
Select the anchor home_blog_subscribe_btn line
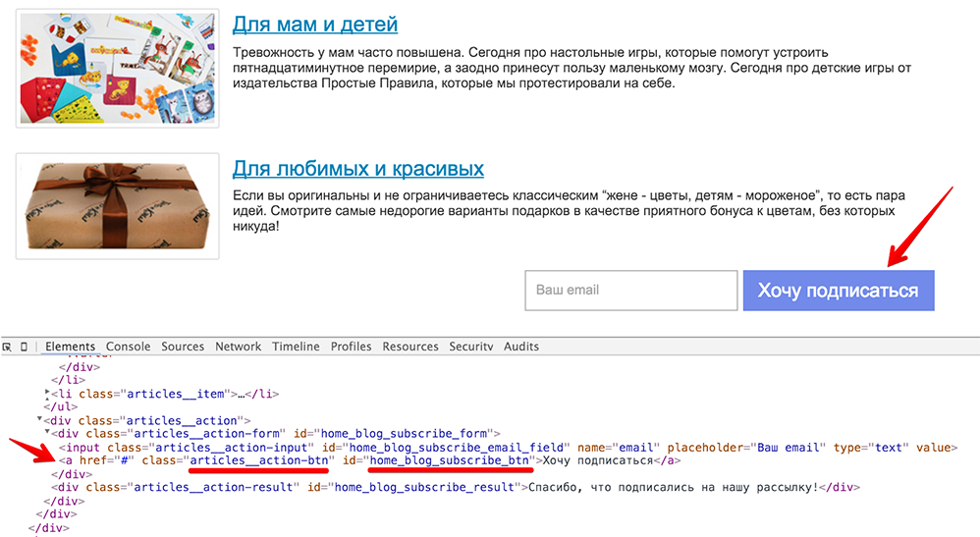pos(369,460)
